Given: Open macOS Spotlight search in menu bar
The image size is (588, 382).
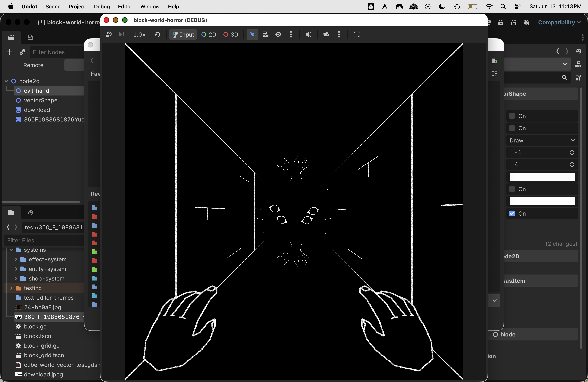Looking at the screenshot, I should click(503, 7).
